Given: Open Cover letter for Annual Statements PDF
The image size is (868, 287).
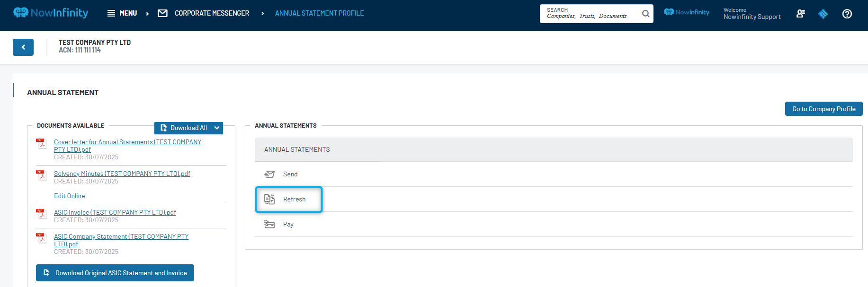Looking at the screenshot, I should 127,142.
